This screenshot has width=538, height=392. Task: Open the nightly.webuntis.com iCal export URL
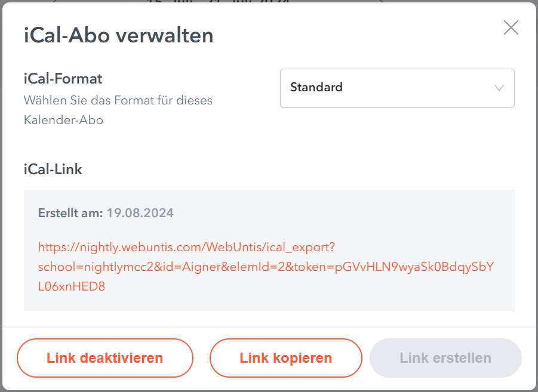(x=186, y=246)
